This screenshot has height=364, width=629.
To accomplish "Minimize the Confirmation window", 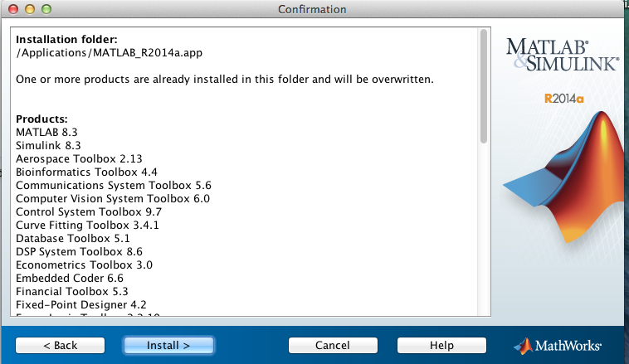I will tap(30, 9).
